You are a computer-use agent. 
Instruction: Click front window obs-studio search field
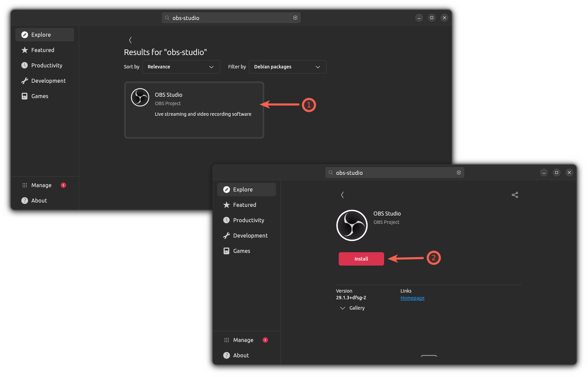tap(395, 172)
